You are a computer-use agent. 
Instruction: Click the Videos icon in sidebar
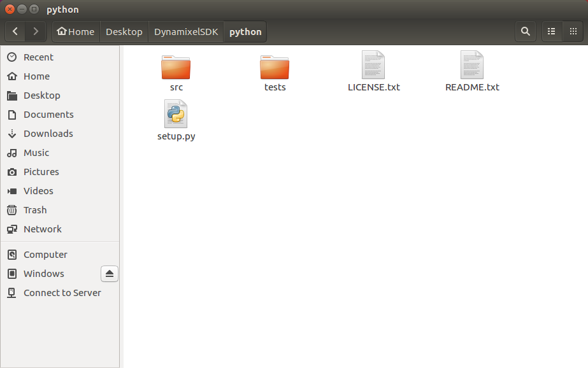coord(12,191)
